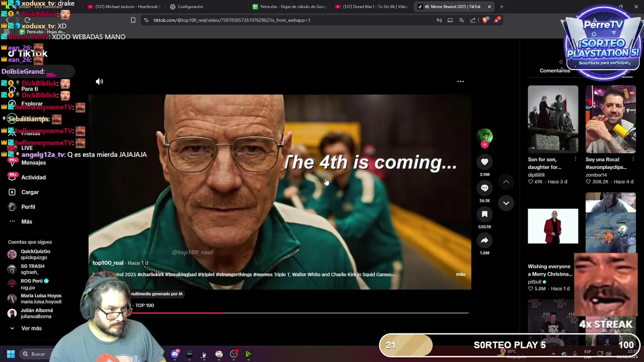Open the Maria Luisa Hoyos followed account
This screenshot has height=362, width=644.
[41, 299]
